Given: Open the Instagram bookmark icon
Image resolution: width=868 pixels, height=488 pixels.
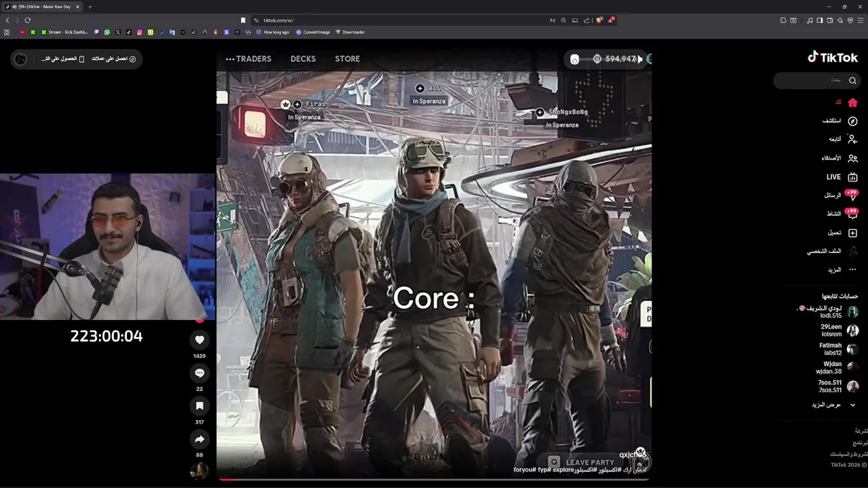Looking at the screenshot, I should coord(140,32).
